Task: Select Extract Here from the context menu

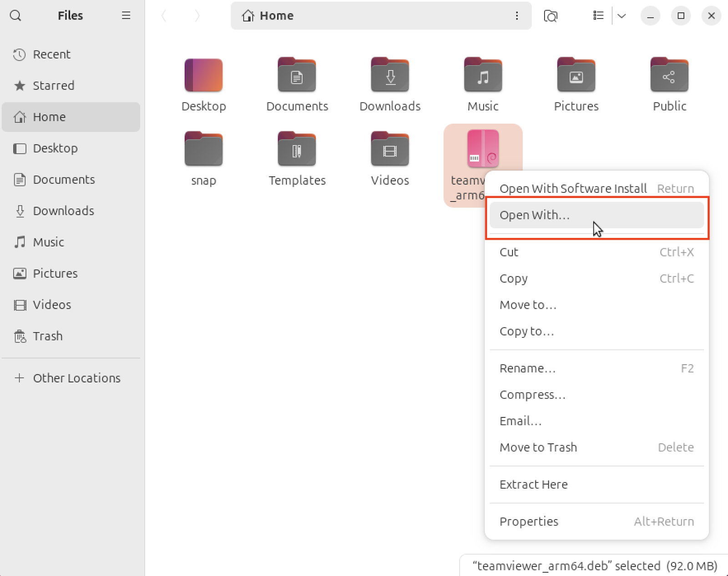Action: 533,484
